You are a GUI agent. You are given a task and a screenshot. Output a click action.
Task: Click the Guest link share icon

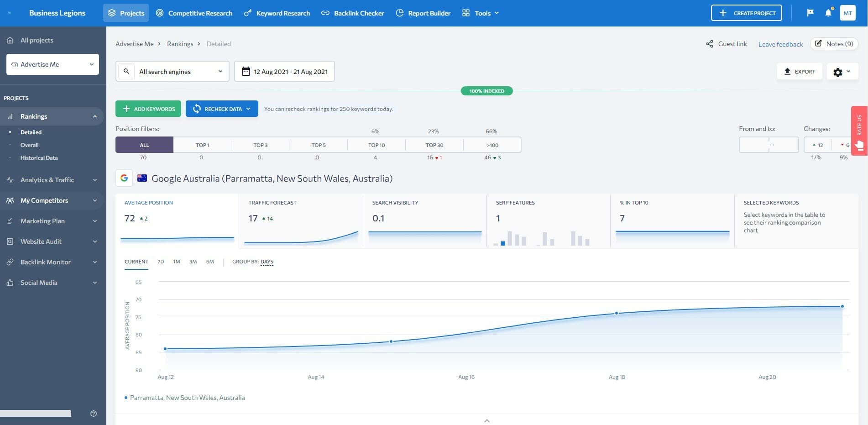click(710, 43)
